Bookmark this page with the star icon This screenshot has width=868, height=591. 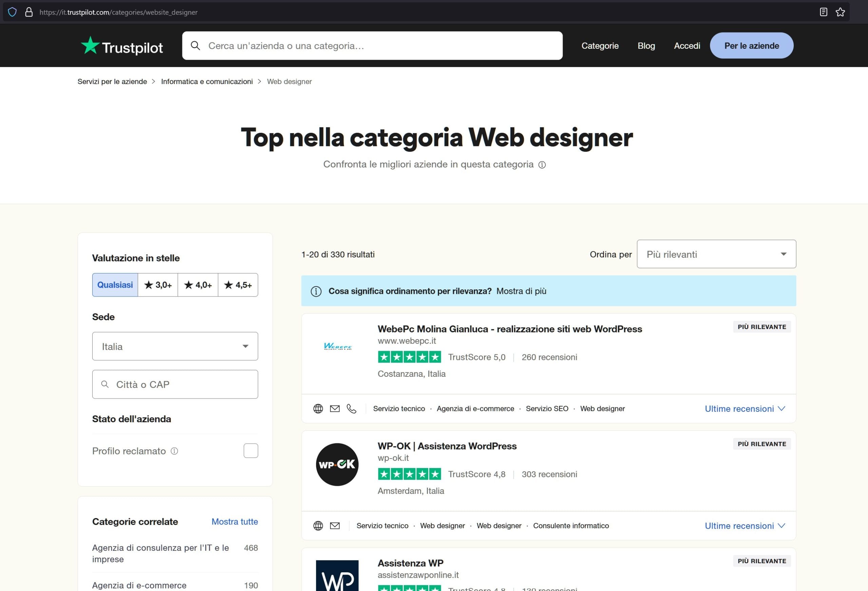(x=840, y=12)
